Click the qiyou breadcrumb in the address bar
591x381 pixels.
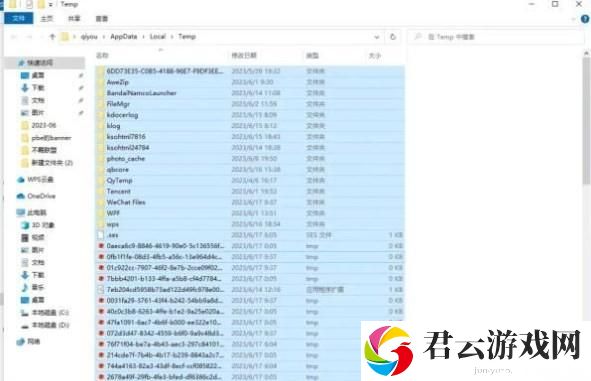click(89, 37)
